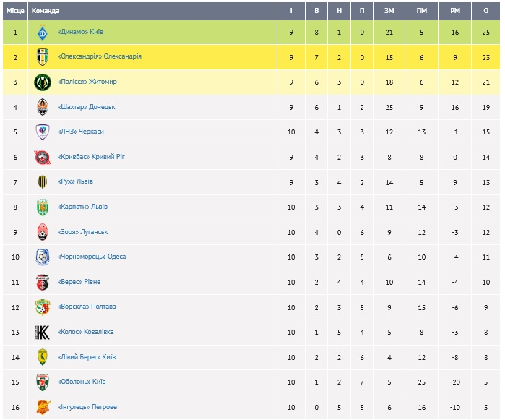Click the РМ goal difference column header

[454, 11]
